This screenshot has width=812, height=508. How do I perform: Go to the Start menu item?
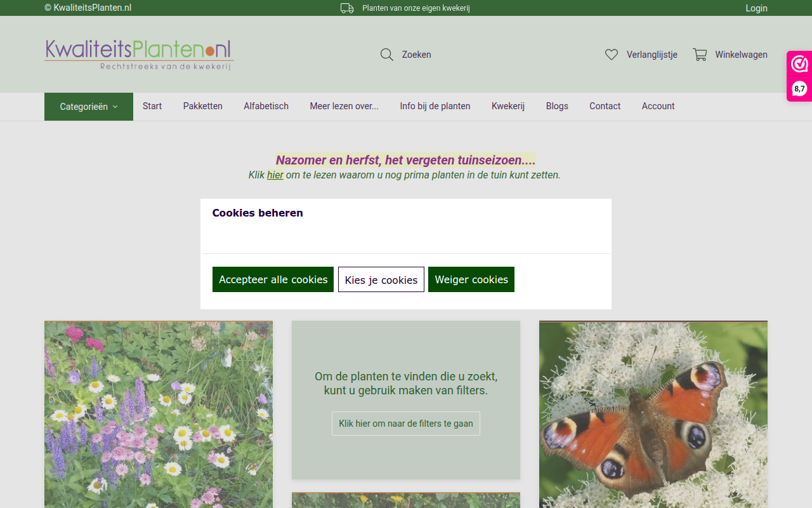point(152,106)
